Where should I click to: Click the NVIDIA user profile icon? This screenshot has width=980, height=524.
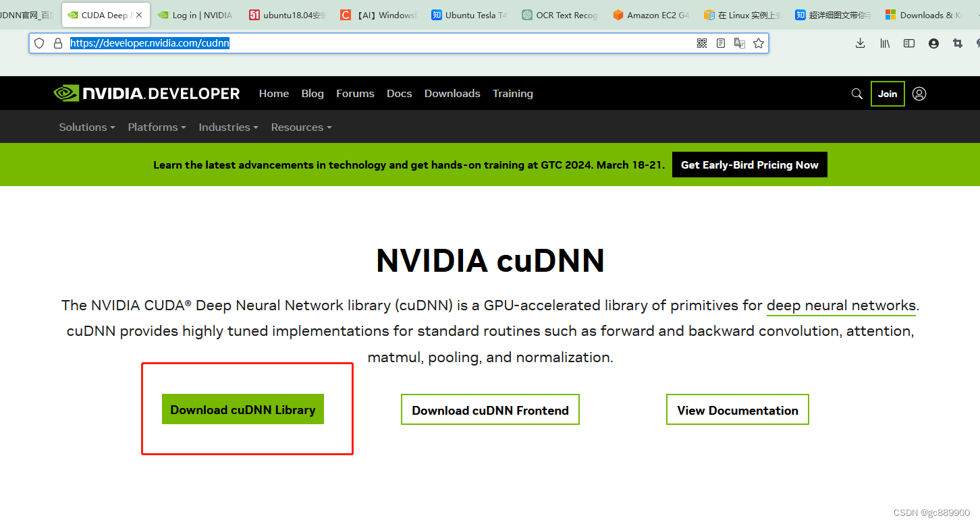tap(919, 94)
